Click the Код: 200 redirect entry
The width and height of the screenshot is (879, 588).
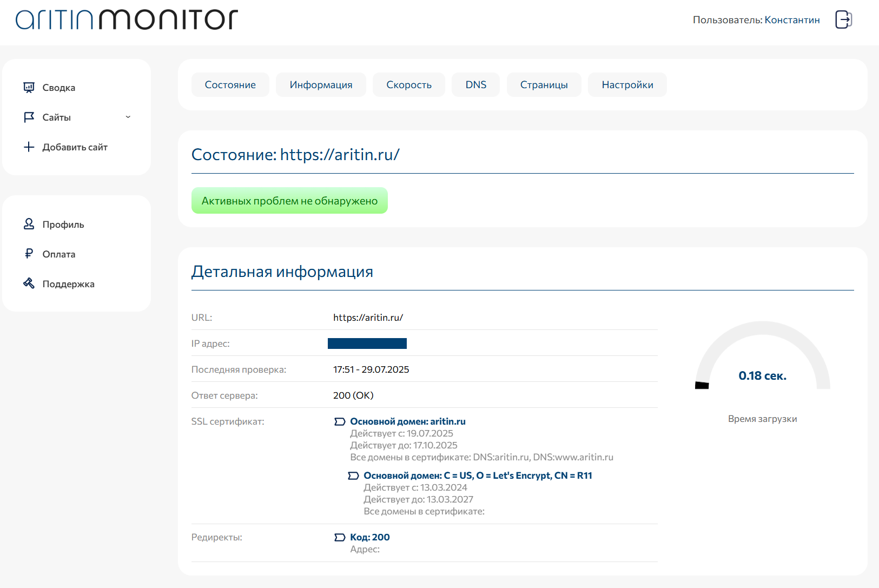pyautogui.click(x=370, y=537)
